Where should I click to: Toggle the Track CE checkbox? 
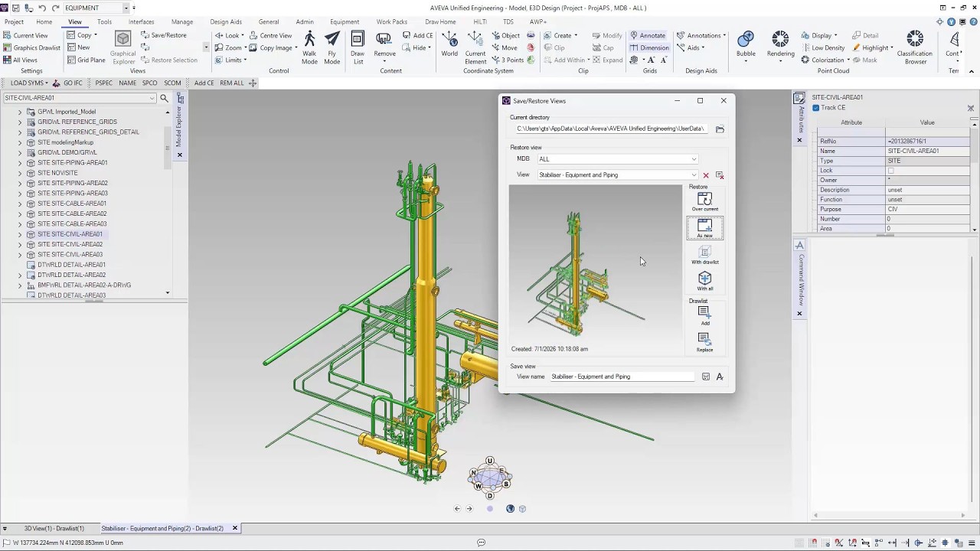click(816, 108)
